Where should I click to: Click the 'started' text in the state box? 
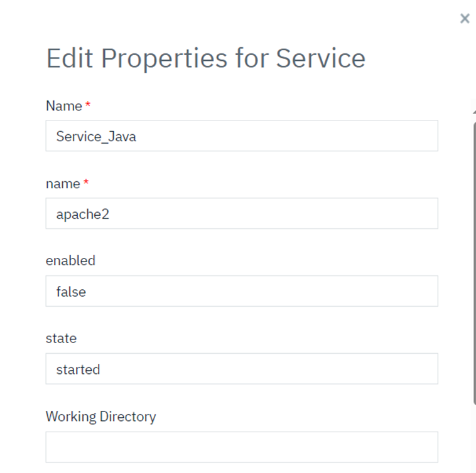pos(78,370)
